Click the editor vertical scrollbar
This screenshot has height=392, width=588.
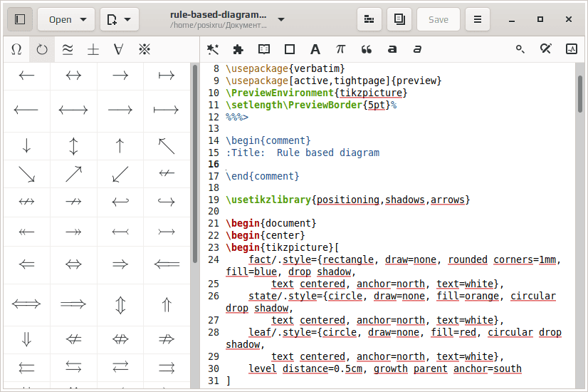(580, 94)
